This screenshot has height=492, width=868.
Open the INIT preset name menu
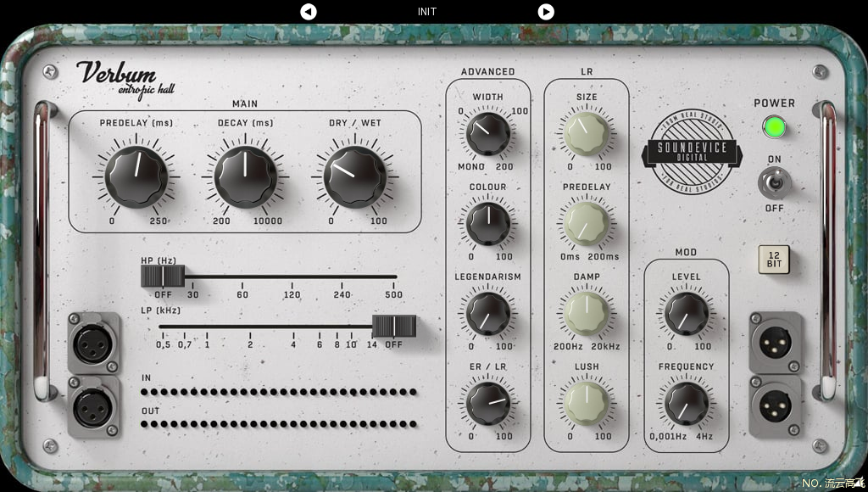click(427, 12)
